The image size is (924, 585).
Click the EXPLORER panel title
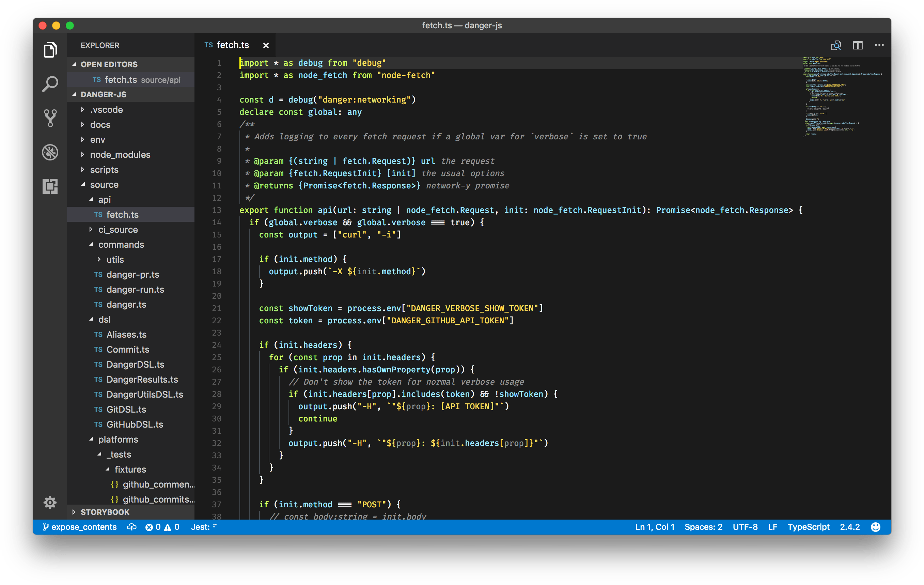(x=100, y=45)
